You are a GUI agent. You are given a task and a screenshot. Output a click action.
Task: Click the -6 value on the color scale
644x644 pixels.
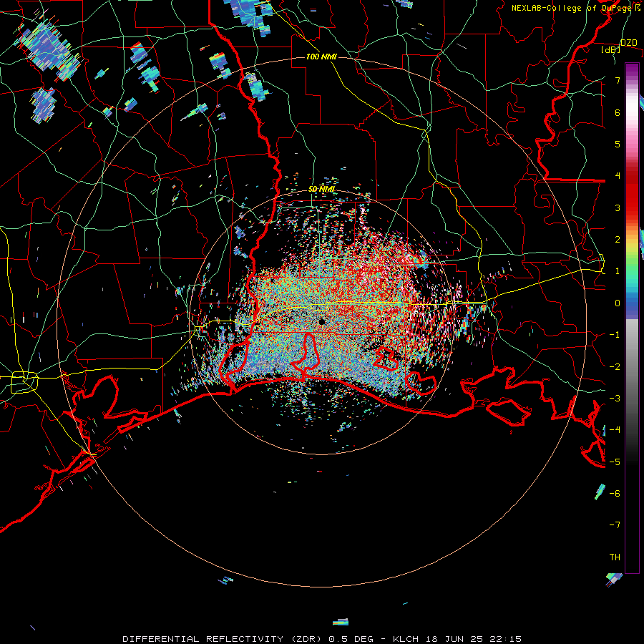pyautogui.click(x=615, y=493)
